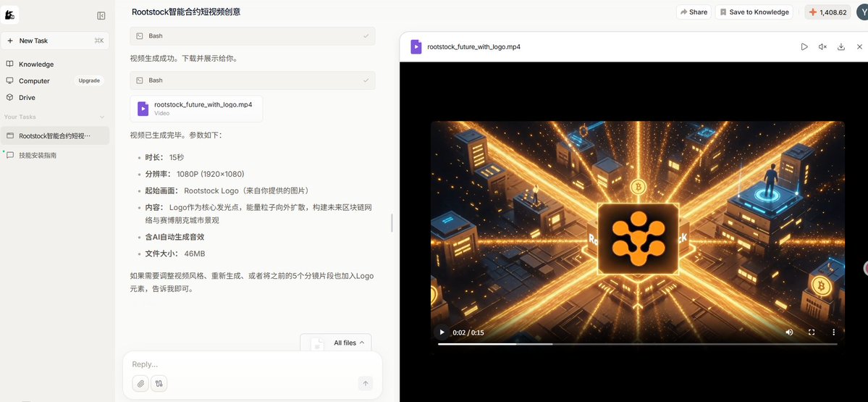Click the checkmark on the first Bash block

(366, 36)
